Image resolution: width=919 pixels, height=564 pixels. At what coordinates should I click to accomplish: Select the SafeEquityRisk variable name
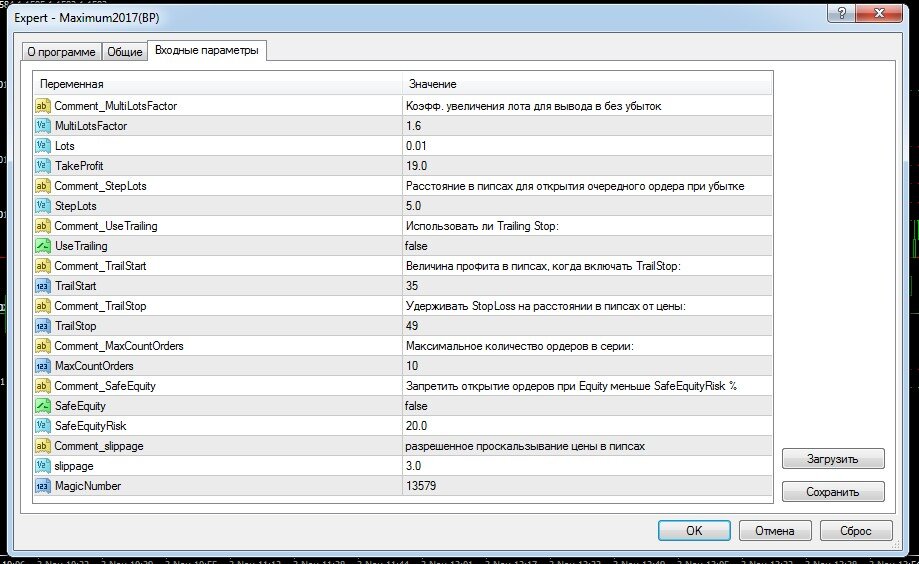pyautogui.click(x=91, y=426)
